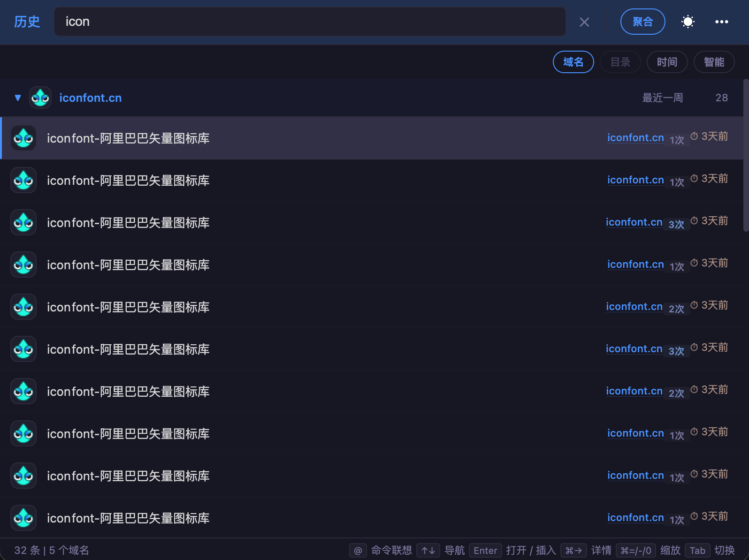Toggle the 聚合 aggregate button
This screenshot has height=560, width=749.
click(642, 22)
